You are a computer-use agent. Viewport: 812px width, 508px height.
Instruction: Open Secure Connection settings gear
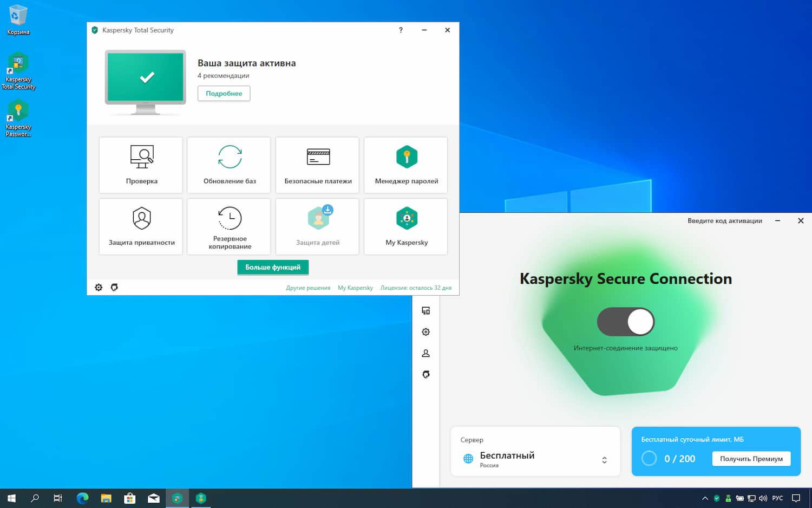pos(426,332)
